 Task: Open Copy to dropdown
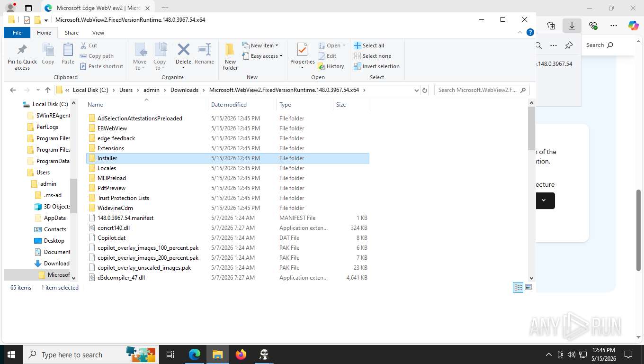click(x=160, y=64)
